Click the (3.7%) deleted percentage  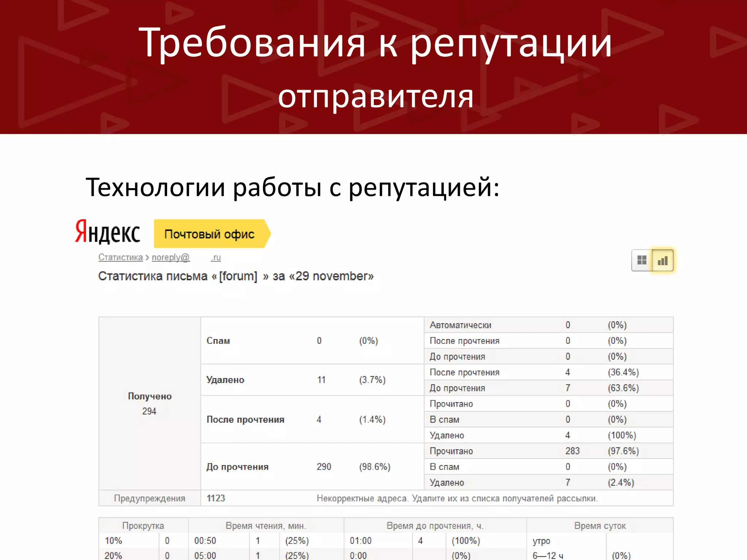pyautogui.click(x=372, y=380)
